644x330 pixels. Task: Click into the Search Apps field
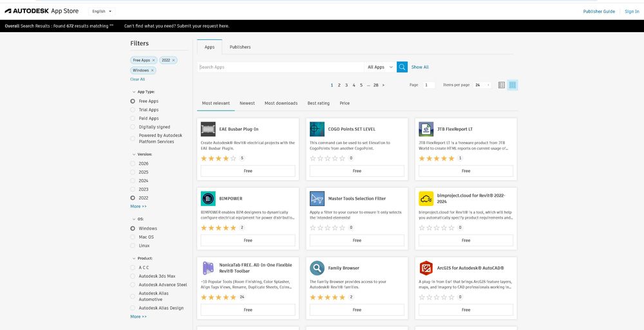click(280, 67)
